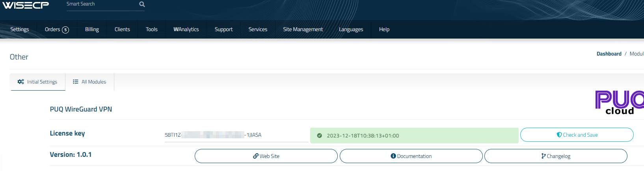Viewport: 644px width, 171px height.
Task: Click the Orders count badge showing 5
Action: pos(65,30)
